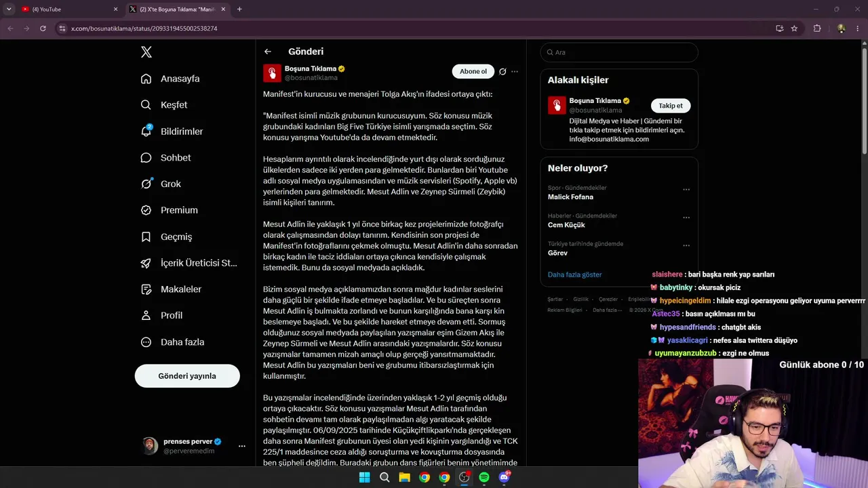Screen dimensions: 868x488
Task: Open the Gizlilik footer link
Action: [581, 300]
